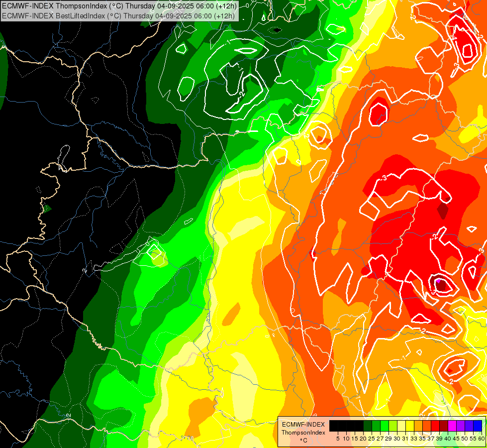487x448 pixels.
Task: Click the ThompsonIndex title line at top
Action: click(x=119, y=5)
